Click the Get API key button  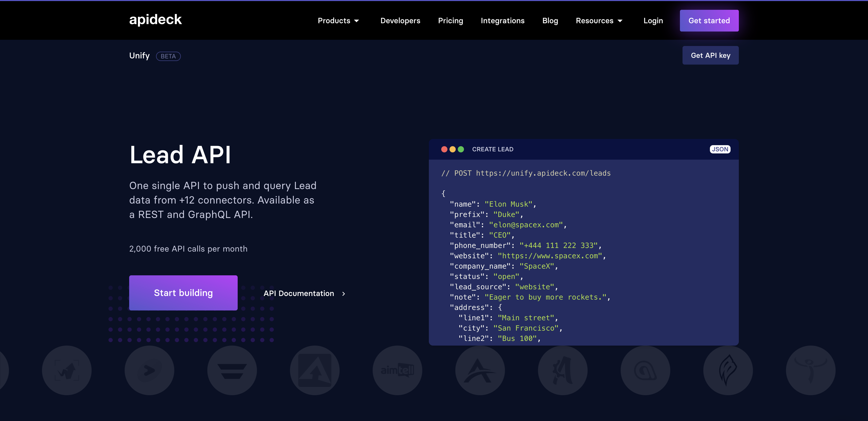(710, 55)
